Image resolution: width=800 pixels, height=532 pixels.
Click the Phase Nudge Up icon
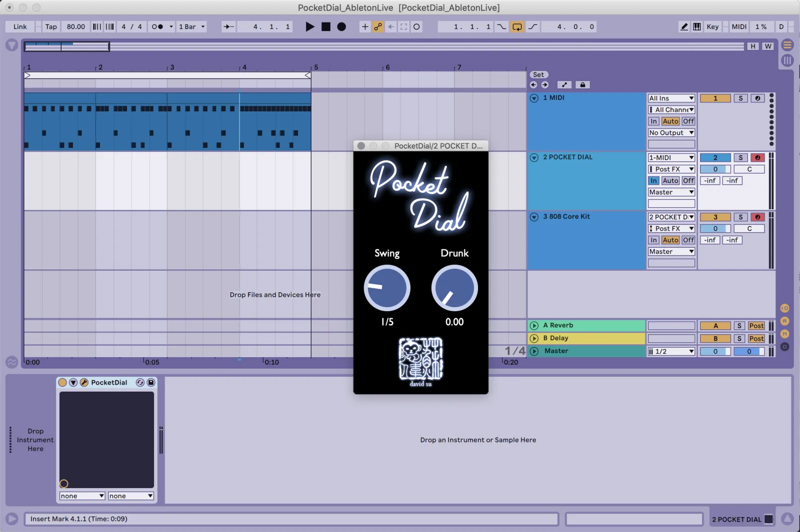point(110,27)
